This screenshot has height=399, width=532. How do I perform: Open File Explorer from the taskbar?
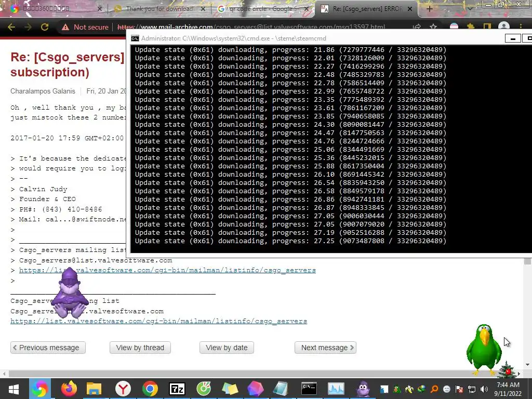94,389
